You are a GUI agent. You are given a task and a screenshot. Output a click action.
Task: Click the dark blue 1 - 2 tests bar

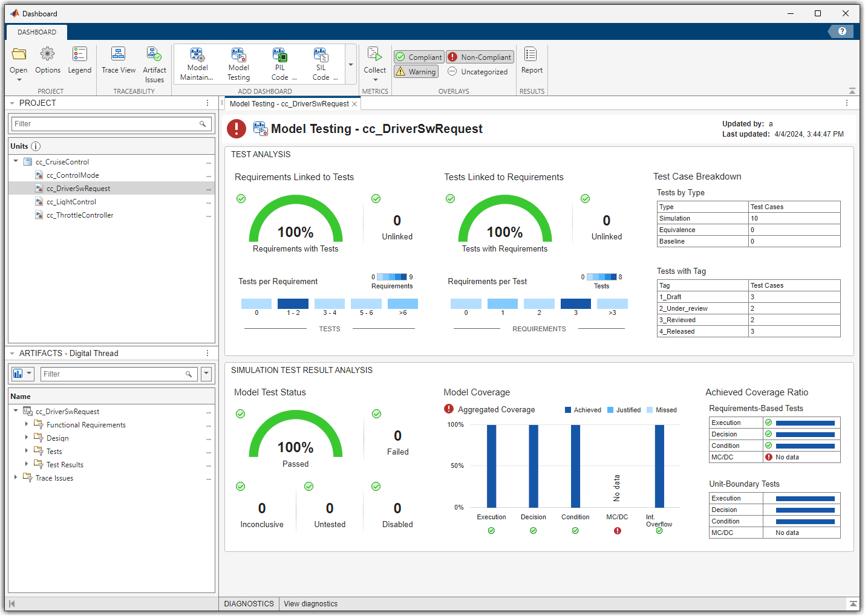[293, 303]
